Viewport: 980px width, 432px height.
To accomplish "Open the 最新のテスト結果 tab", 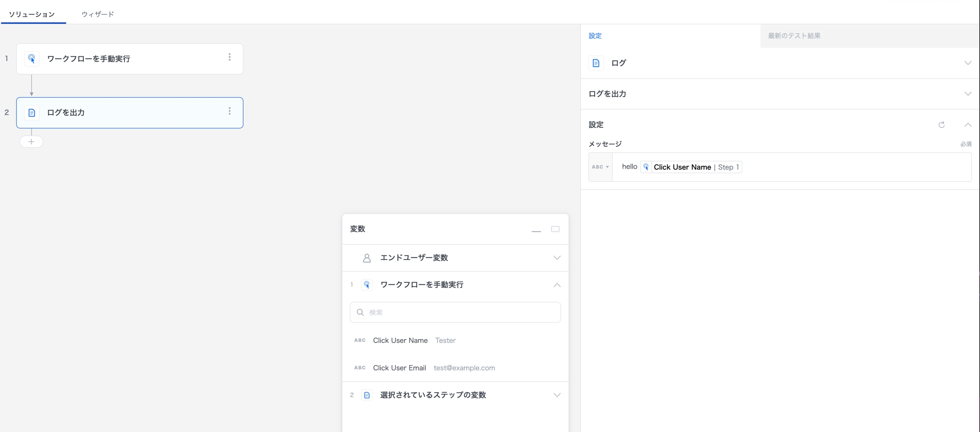I will pos(794,36).
